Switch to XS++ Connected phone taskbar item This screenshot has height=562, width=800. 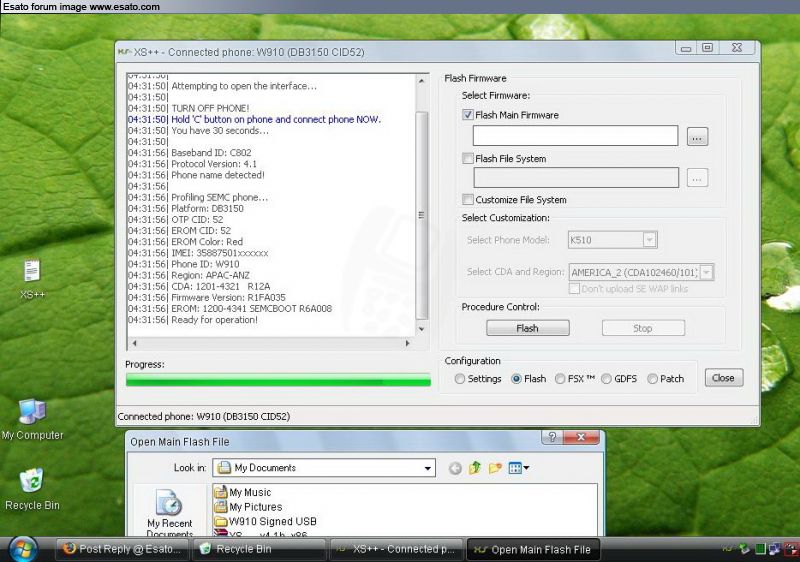(396, 549)
